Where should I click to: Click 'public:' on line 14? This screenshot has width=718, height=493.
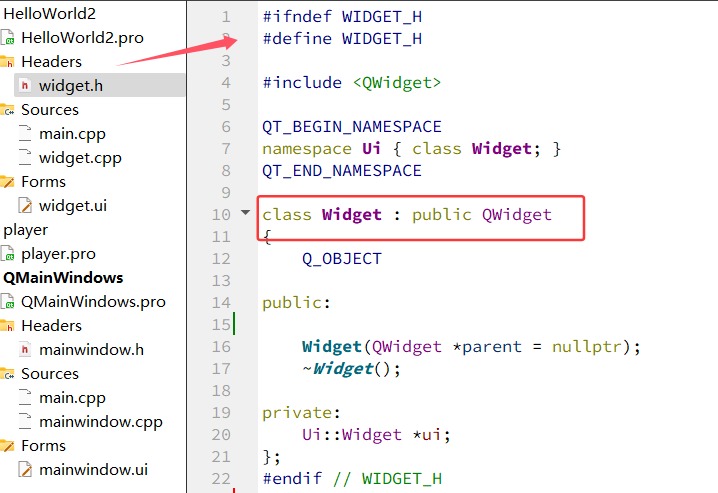click(296, 303)
